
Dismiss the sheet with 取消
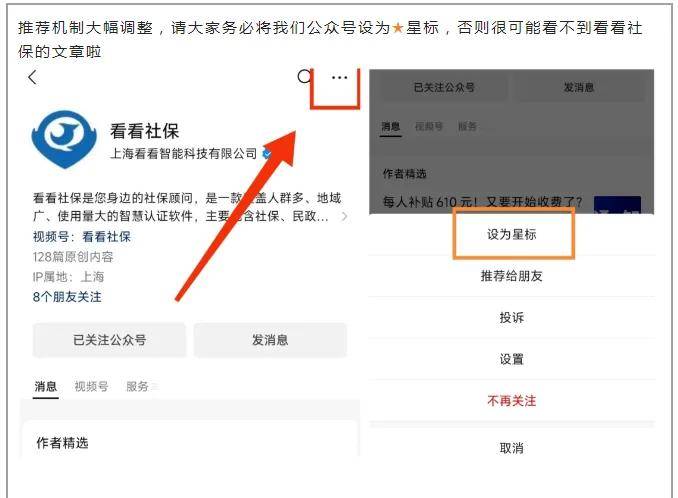pyautogui.click(x=512, y=448)
